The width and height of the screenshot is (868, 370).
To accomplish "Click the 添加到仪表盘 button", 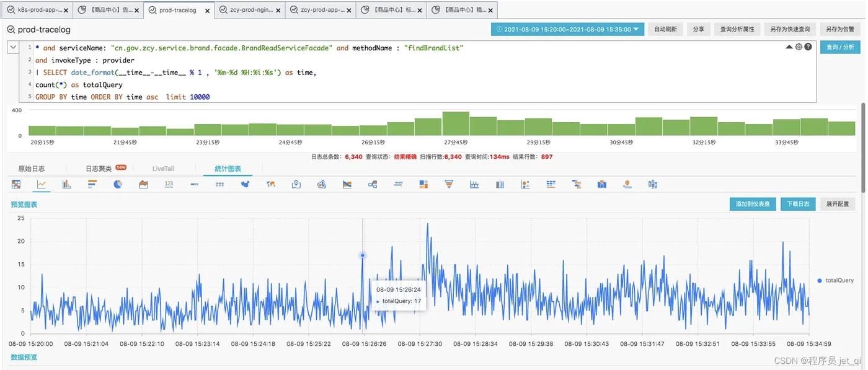I will (x=753, y=204).
